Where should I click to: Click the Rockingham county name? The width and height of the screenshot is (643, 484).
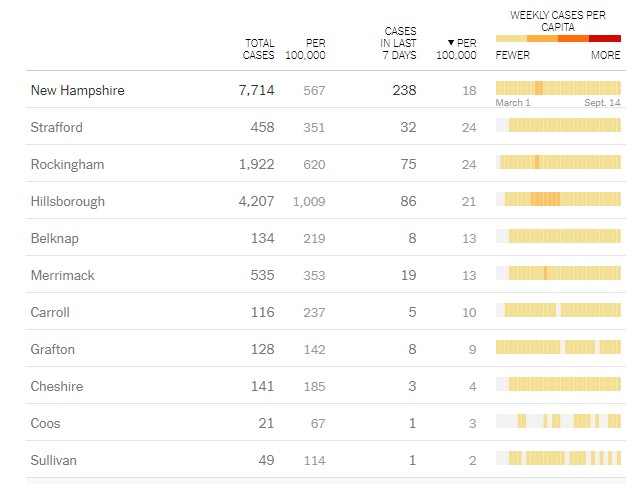(x=67, y=165)
